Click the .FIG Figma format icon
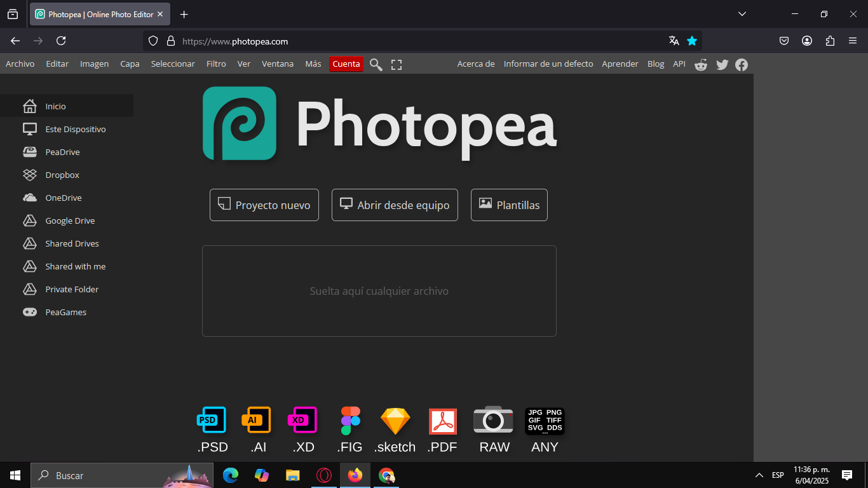The width and height of the screenshot is (868, 488). click(350, 421)
